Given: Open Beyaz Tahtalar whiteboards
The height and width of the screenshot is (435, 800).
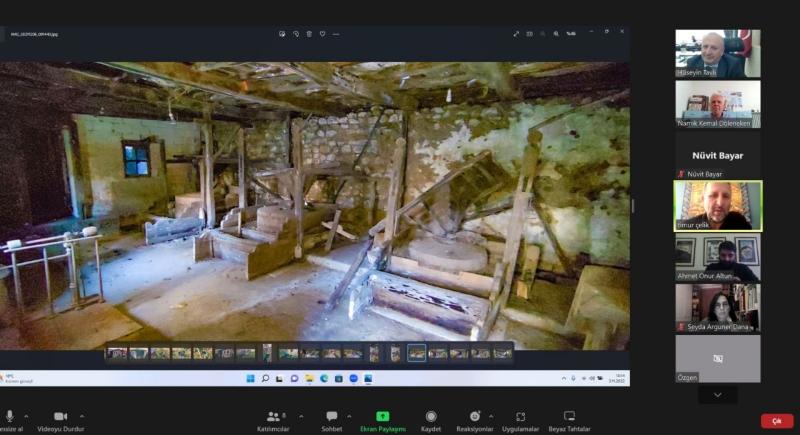Looking at the screenshot, I should coord(569,416).
